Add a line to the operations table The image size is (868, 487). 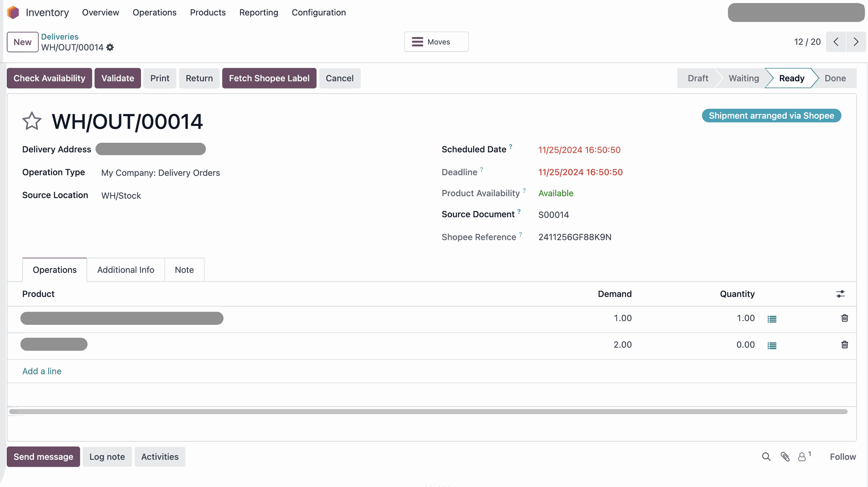[41, 371]
